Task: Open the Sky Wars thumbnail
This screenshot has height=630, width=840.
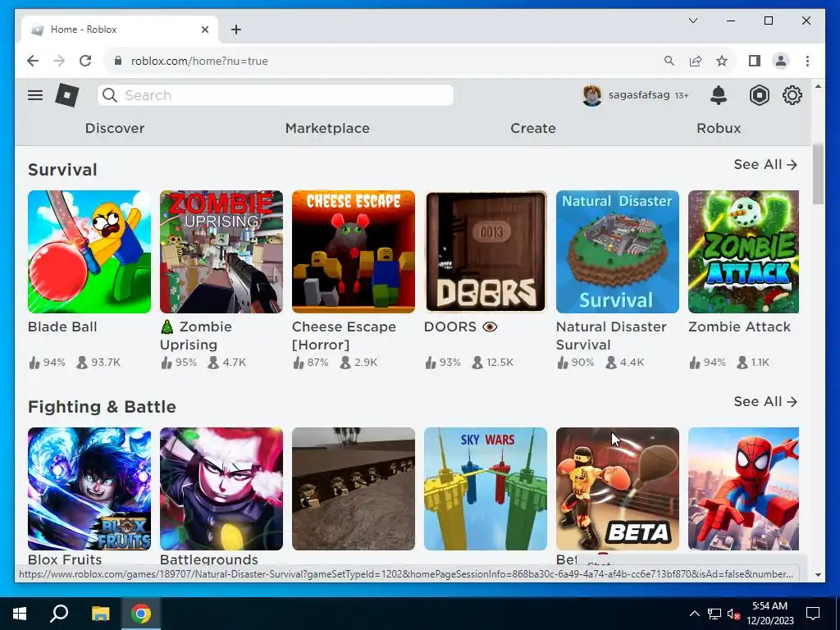Action: click(486, 489)
